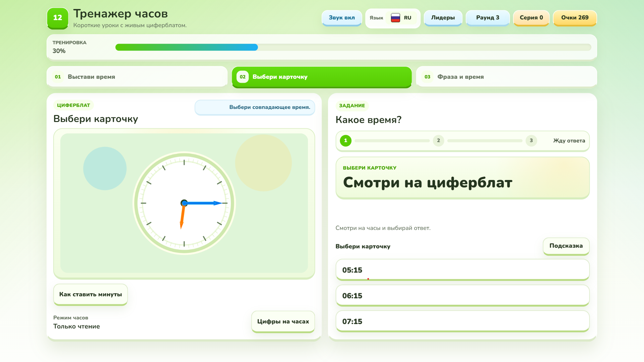Click the Russian flag icon
This screenshot has height=362, width=644.
coord(395,18)
